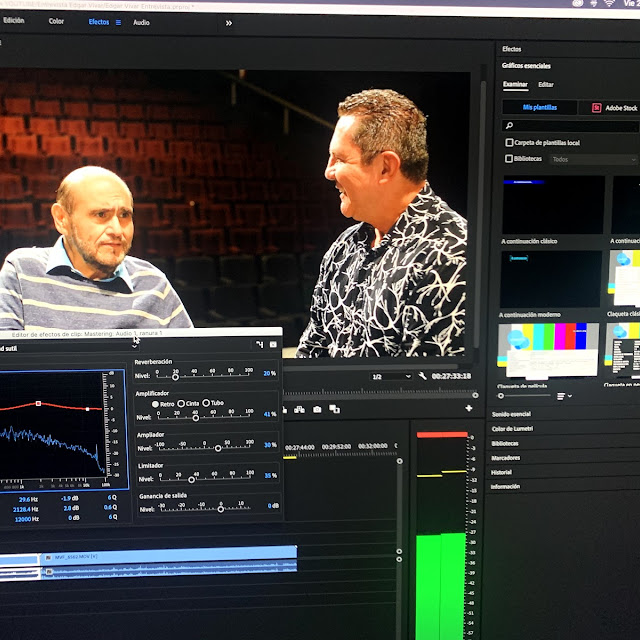Select the Cinta amplifier radio button
Screen dimensions: 640x640
tap(180, 403)
